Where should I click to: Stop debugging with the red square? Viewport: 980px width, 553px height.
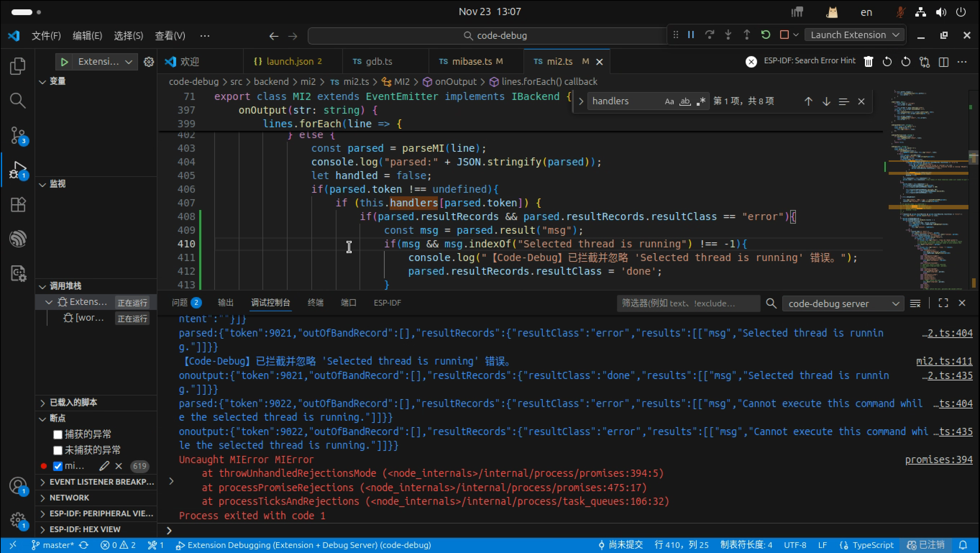tap(784, 35)
